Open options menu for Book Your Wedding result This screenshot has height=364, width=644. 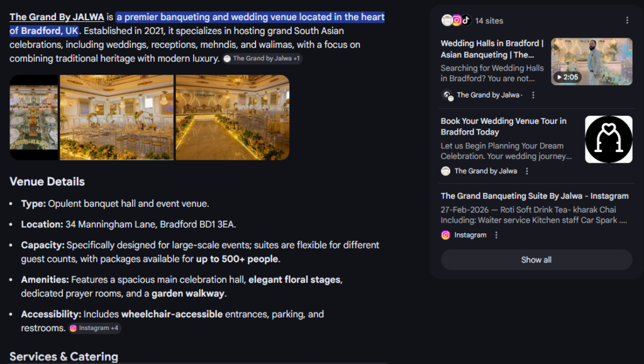527,171
